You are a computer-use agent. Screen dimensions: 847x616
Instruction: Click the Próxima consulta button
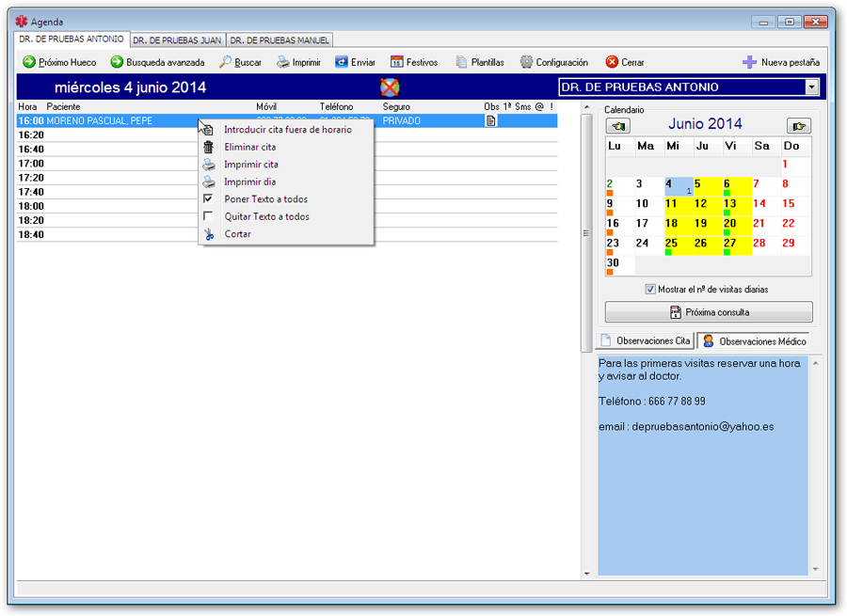pos(709,312)
